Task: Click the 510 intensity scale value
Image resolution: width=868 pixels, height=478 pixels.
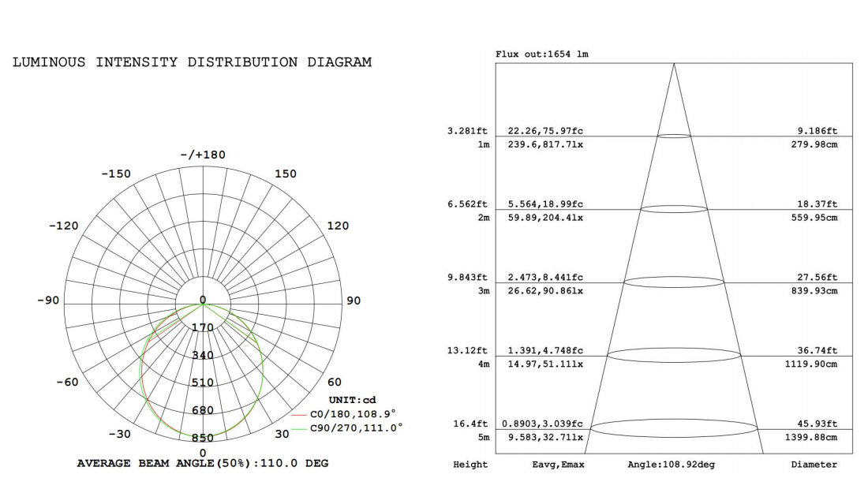Action: point(203,383)
